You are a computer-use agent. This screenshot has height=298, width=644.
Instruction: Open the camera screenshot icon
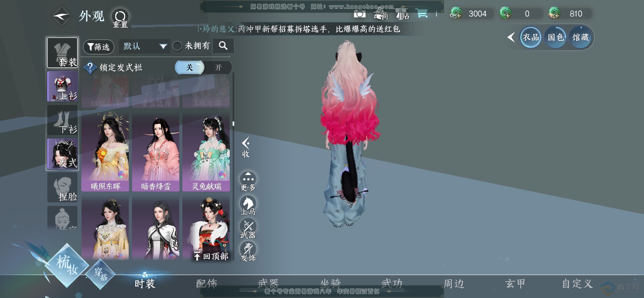pos(359,14)
